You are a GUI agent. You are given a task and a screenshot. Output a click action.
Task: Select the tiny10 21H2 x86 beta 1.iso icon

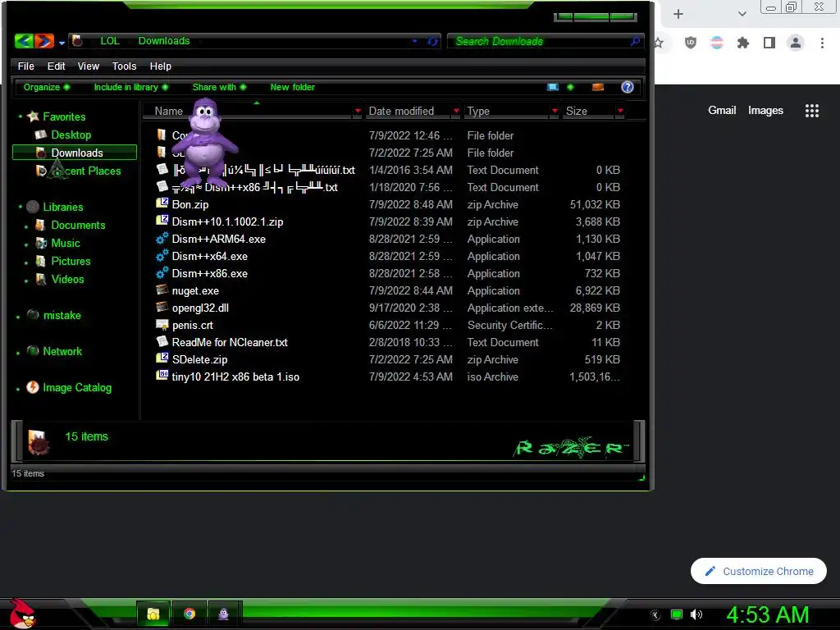coord(162,376)
